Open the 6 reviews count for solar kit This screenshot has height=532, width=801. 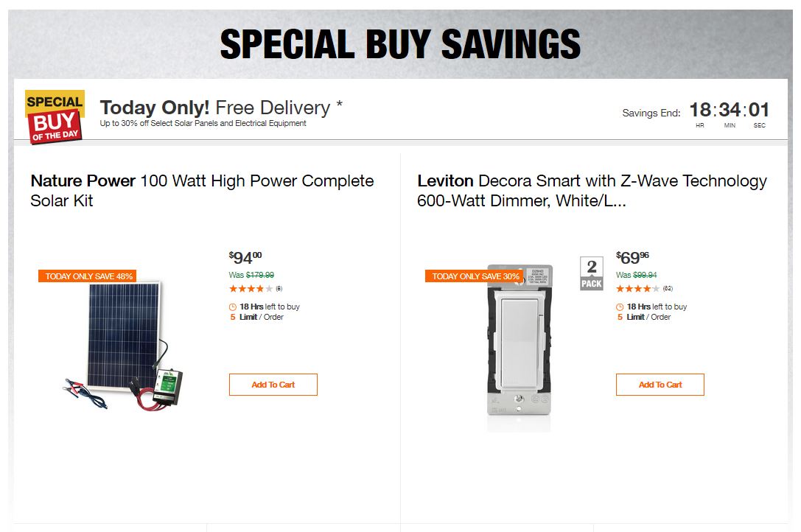click(279, 289)
